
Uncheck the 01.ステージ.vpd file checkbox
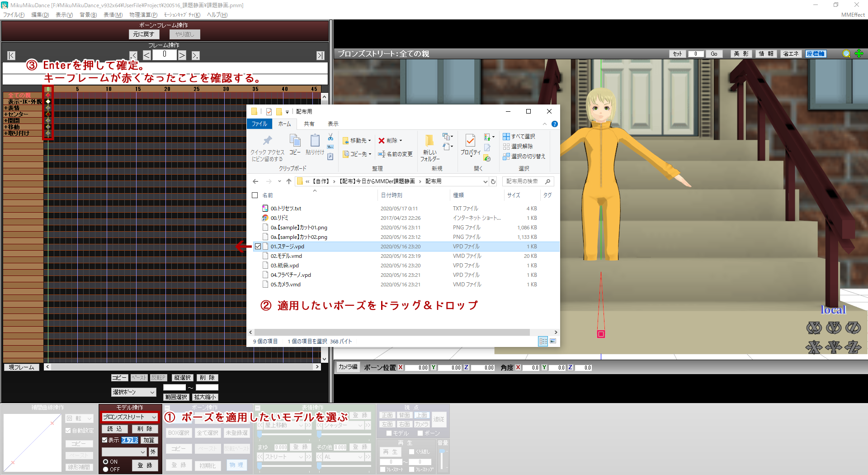coord(258,247)
